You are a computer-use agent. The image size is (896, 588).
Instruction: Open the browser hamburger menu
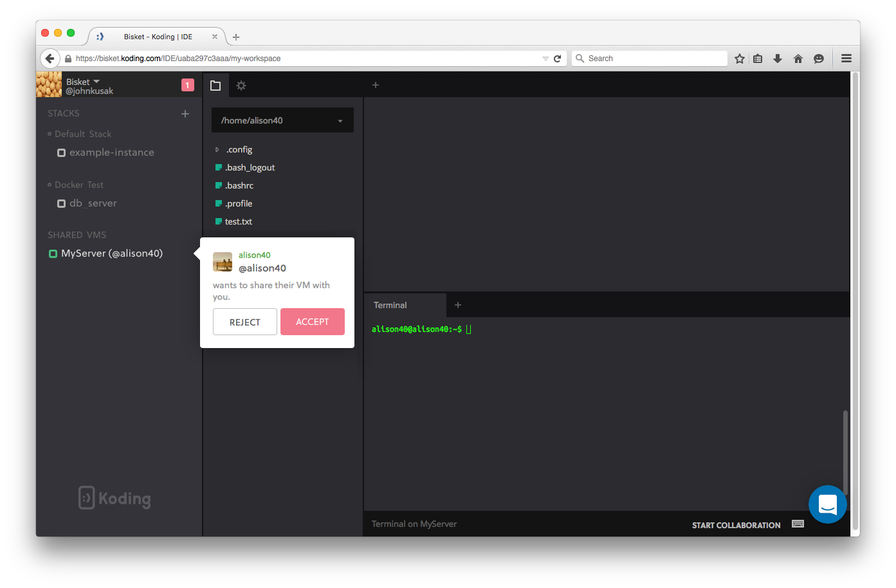pos(846,59)
